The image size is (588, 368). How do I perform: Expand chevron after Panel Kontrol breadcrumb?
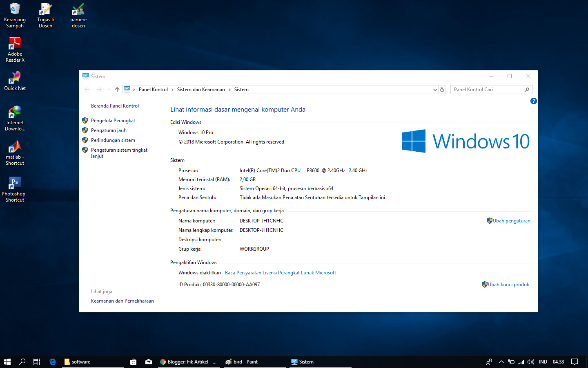(x=172, y=90)
